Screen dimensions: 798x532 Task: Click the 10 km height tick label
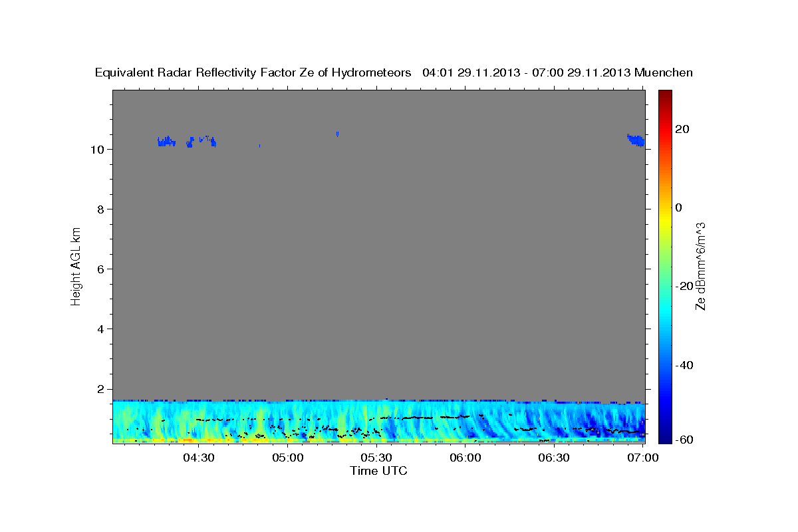click(x=98, y=149)
